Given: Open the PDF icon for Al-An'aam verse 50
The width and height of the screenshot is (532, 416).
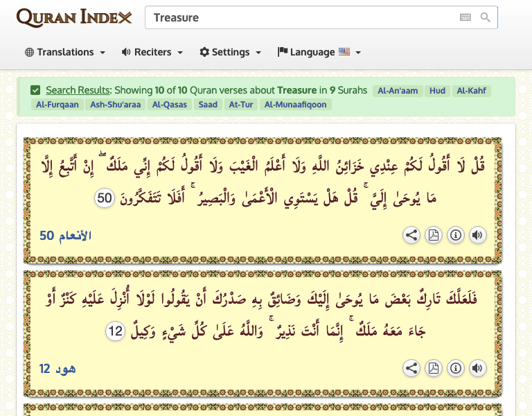Looking at the screenshot, I should 434,235.
